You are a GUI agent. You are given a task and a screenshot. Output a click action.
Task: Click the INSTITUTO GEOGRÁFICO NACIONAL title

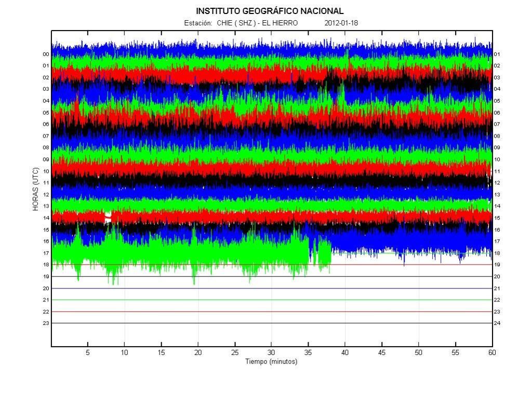pyautogui.click(x=270, y=11)
